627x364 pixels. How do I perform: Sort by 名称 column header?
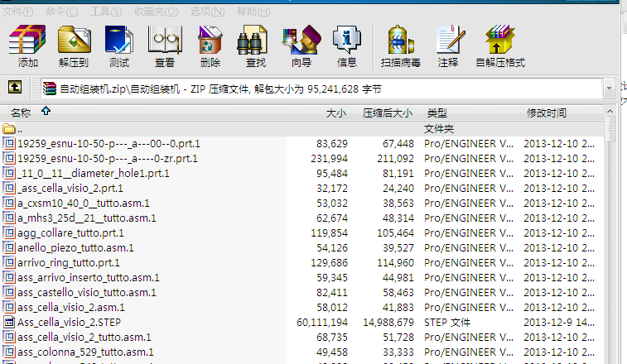[21, 113]
